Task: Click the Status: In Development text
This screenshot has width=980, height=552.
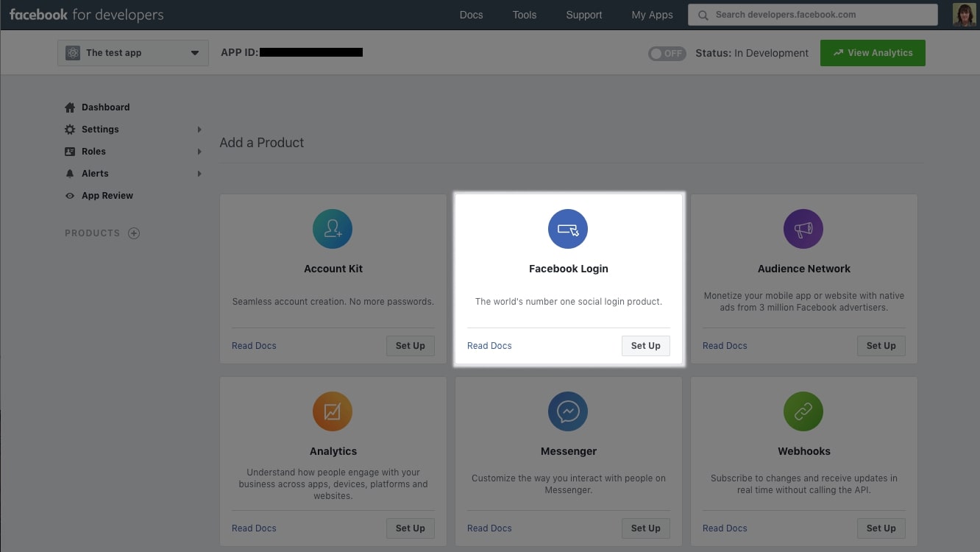Action: 752,53
